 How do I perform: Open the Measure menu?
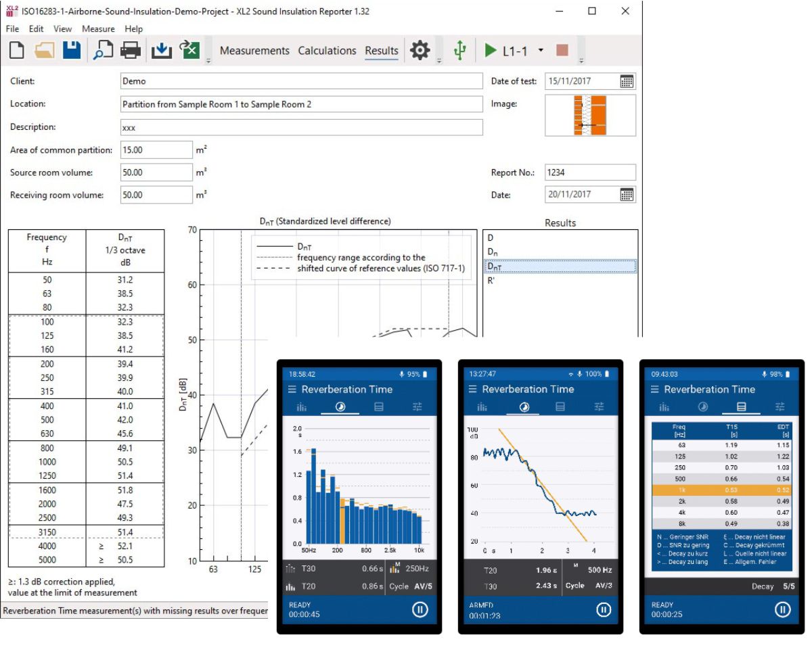tap(98, 29)
